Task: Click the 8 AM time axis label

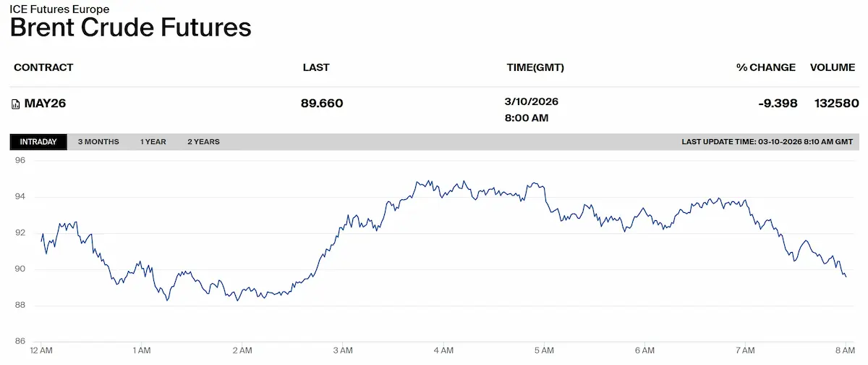Action: (x=846, y=351)
